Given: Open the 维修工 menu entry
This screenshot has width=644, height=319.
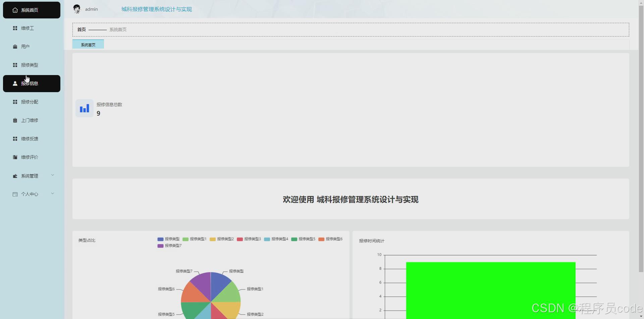Looking at the screenshot, I should point(32,28).
